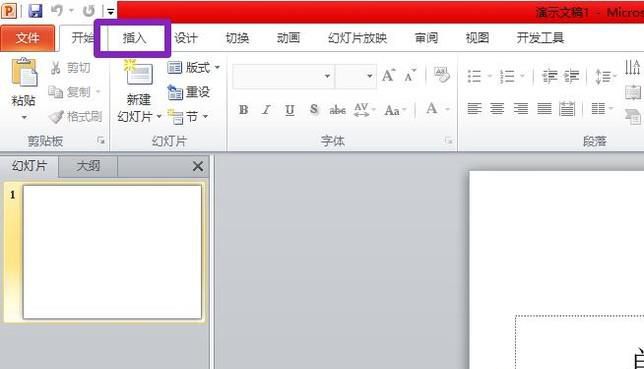Open the text columns menu
This screenshot has height=369, width=644.
tap(602, 109)
